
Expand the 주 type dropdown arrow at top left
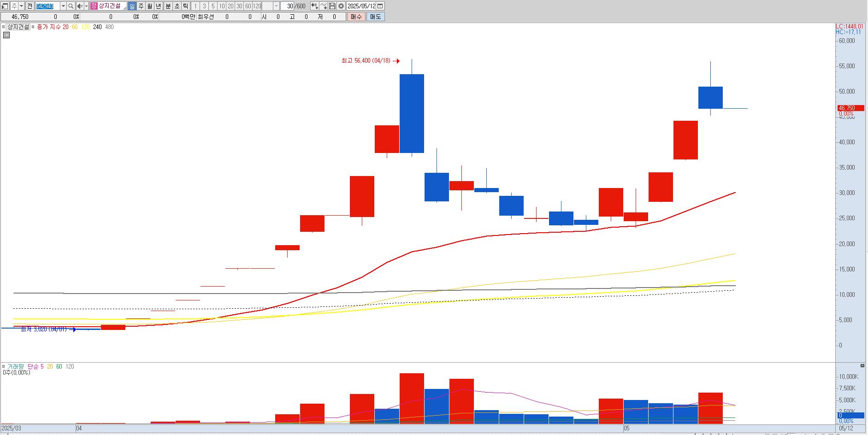pyautogui.click(x=22, y=6)
